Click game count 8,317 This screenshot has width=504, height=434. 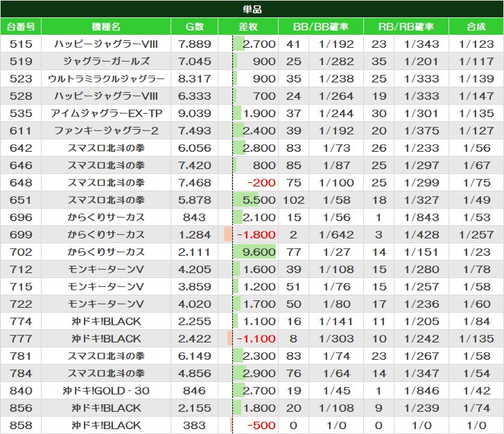195,79
